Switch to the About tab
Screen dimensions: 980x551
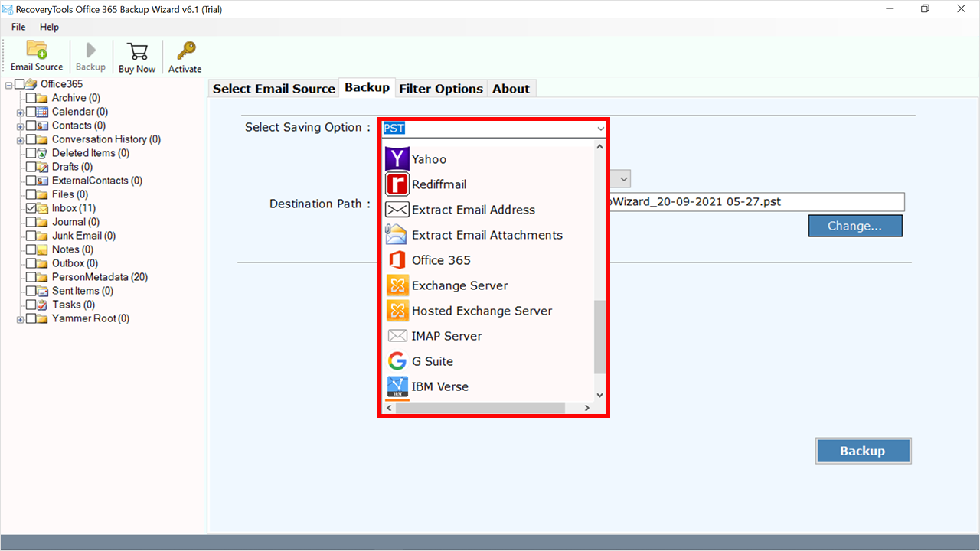pyautogui.click(x=511, y=89)
